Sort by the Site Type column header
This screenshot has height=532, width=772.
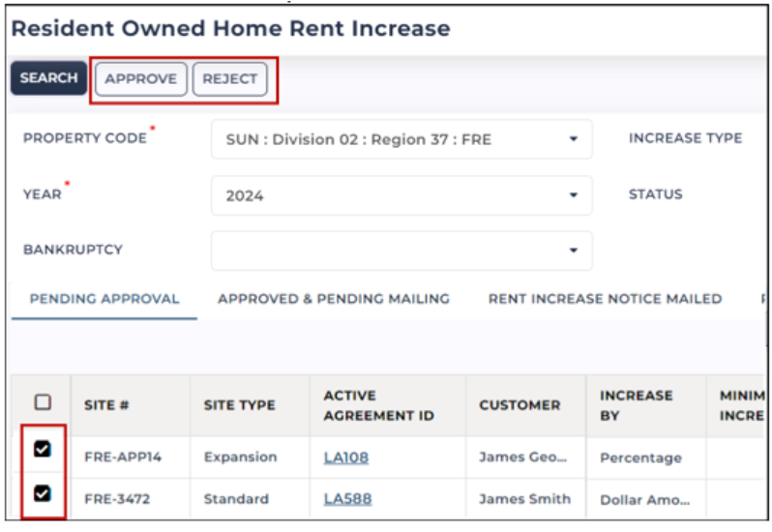tap(240, 405)
